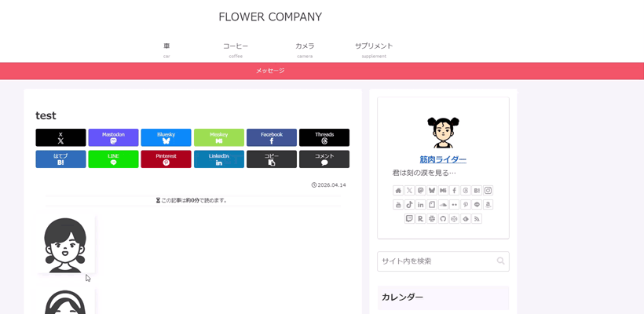Share the post on LINE

(x=113, y=159)
